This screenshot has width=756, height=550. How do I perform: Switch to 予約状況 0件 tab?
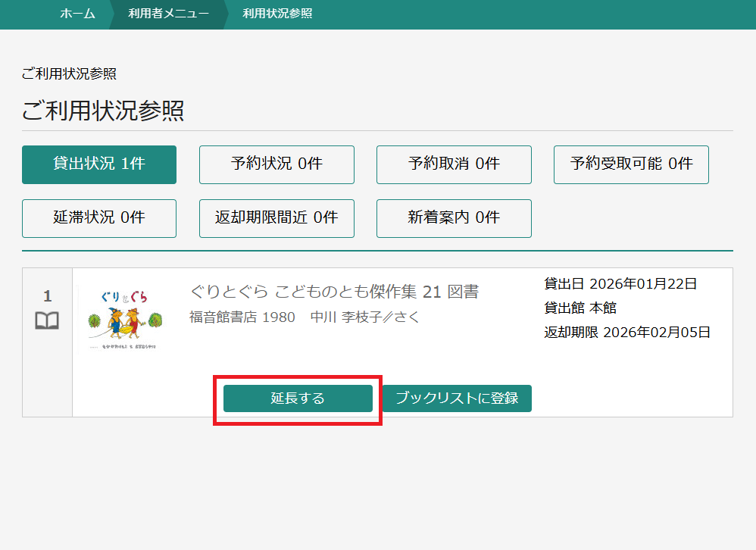coord(276,164)
